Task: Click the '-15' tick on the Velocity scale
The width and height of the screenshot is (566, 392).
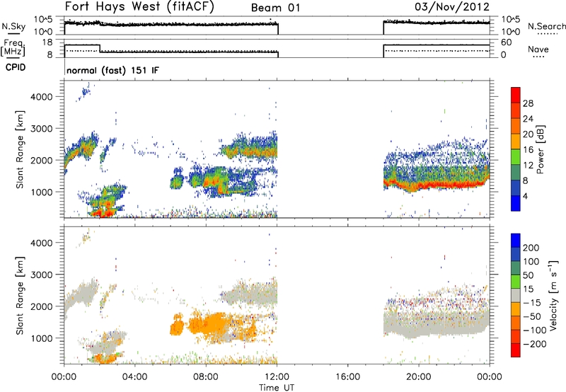Action: tap(532, 303)
